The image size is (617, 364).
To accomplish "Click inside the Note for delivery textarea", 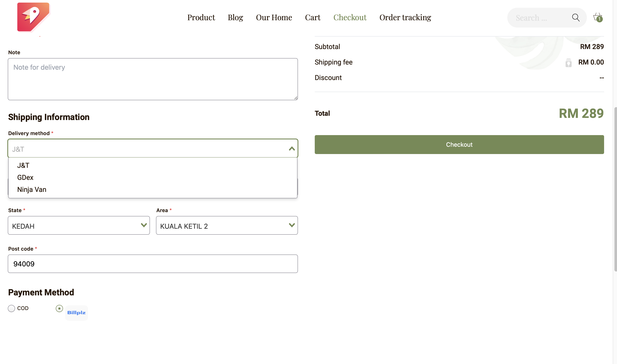I will 153,79.
